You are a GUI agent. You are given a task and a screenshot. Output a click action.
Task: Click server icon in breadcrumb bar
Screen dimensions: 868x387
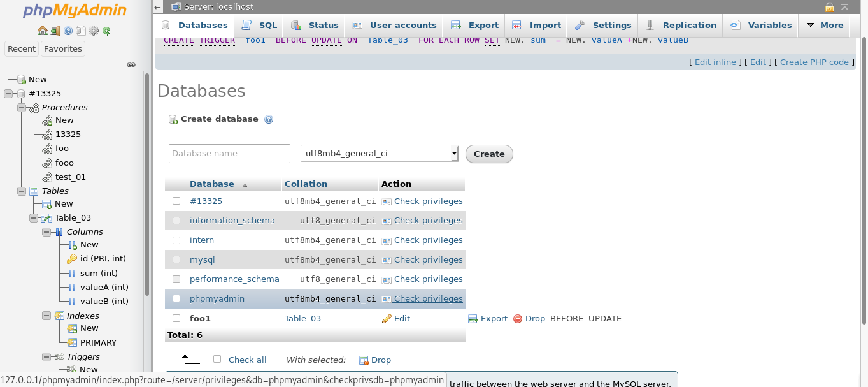[176, 7]
